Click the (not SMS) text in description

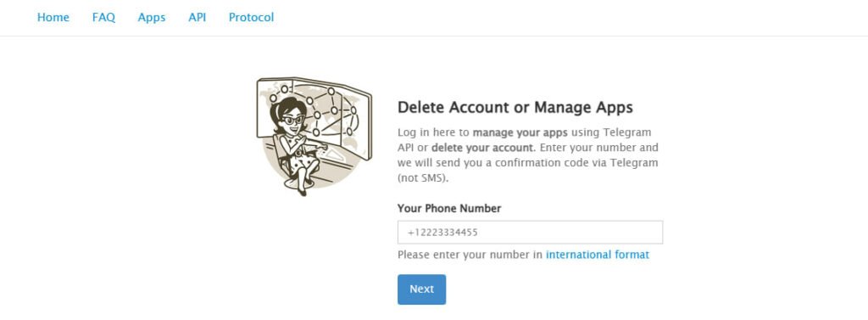click(422, 178)
